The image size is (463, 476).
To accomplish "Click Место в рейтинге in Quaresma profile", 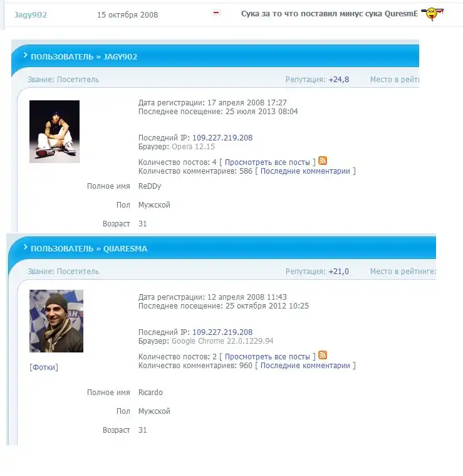I will coord(403,272).
